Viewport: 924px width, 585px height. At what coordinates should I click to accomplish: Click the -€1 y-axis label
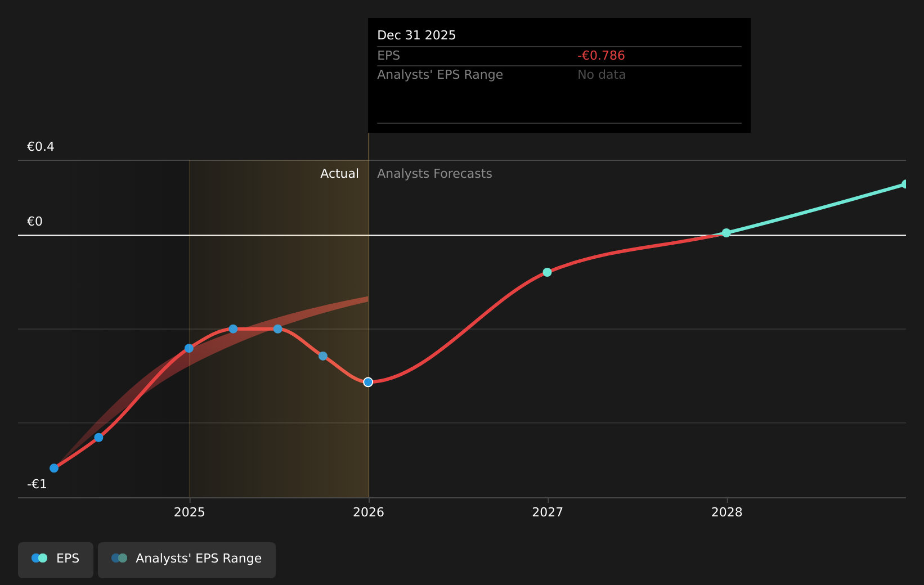tap(37, 484)
